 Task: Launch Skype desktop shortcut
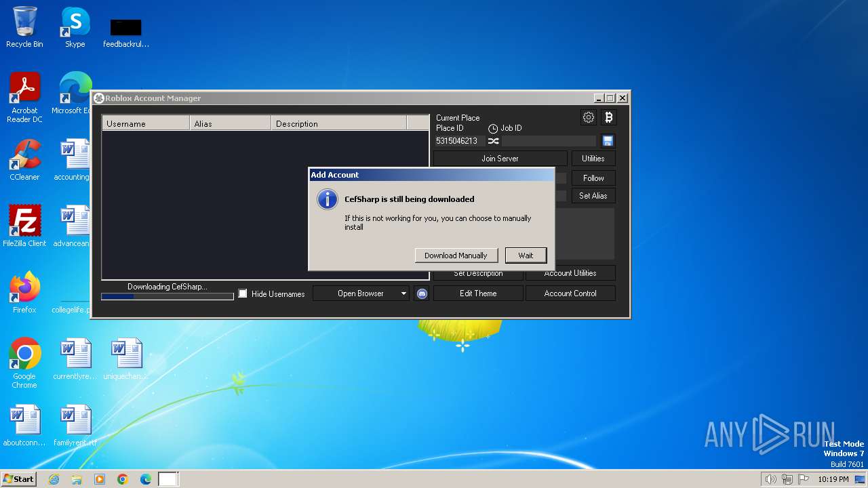tap(75, 28)
